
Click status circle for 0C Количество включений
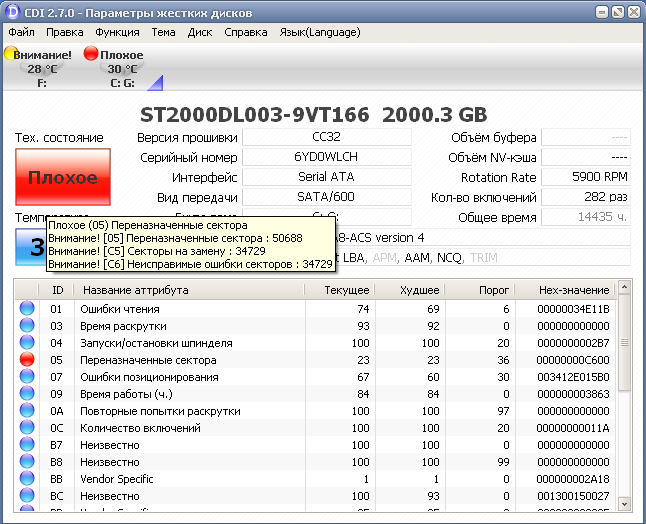click(x=27, y=427)
